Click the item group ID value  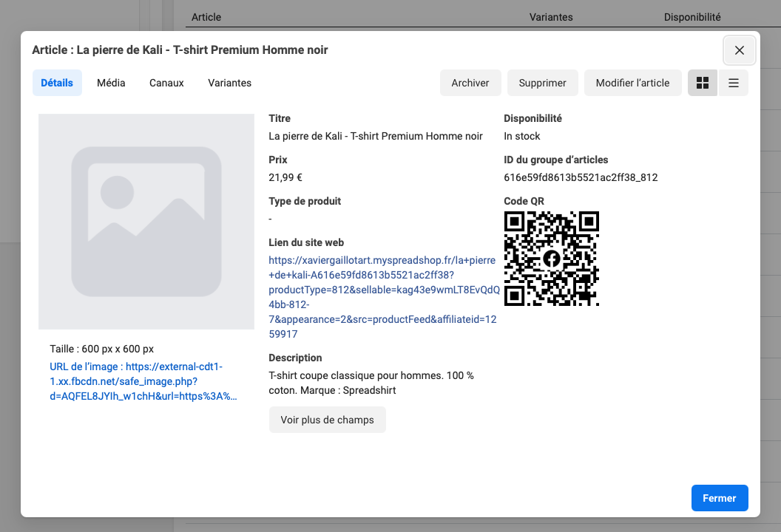click(581, 177)
